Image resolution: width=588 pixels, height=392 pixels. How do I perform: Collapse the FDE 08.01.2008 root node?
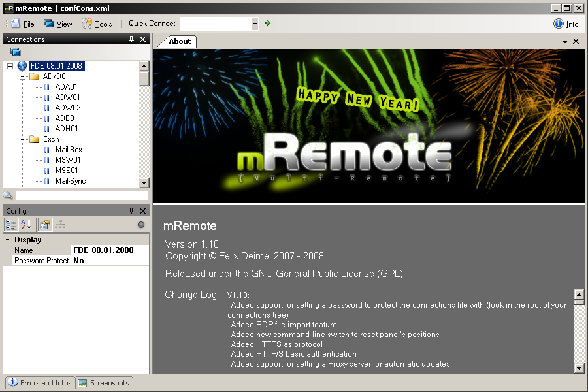10,66
